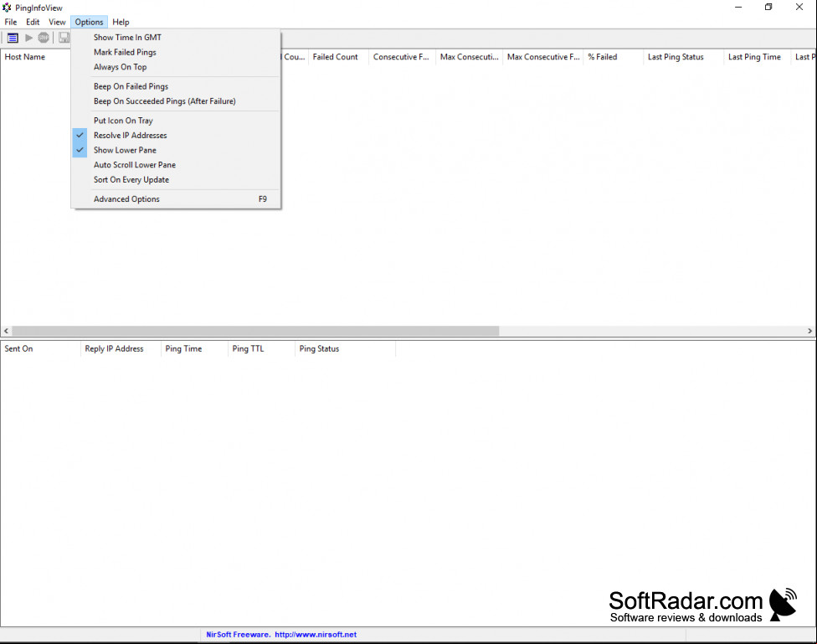Open the View menu
The height and width of the screenshot is (644, 817).
pyautogui.click(x=57, y=22)
